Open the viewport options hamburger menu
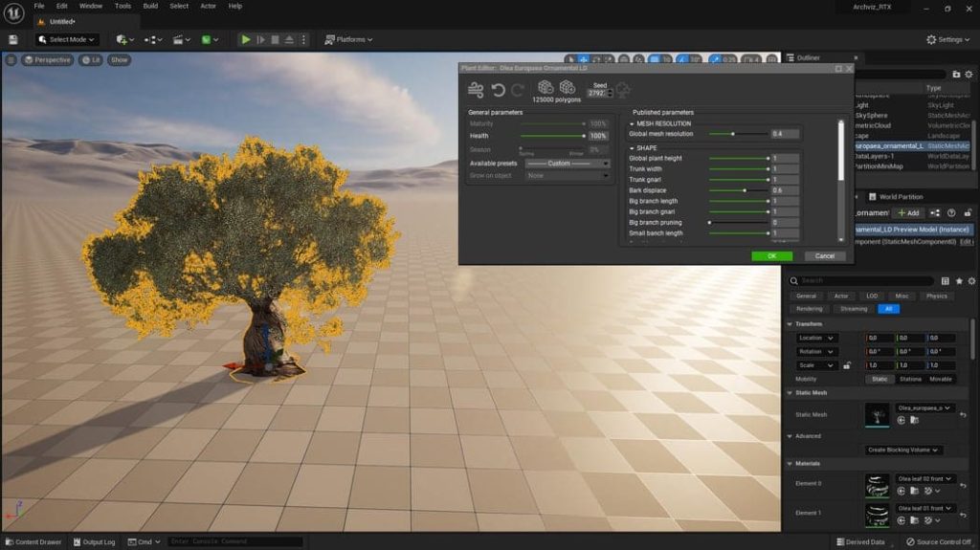Viewport: 980px width, 550px height. coord(11,59)
